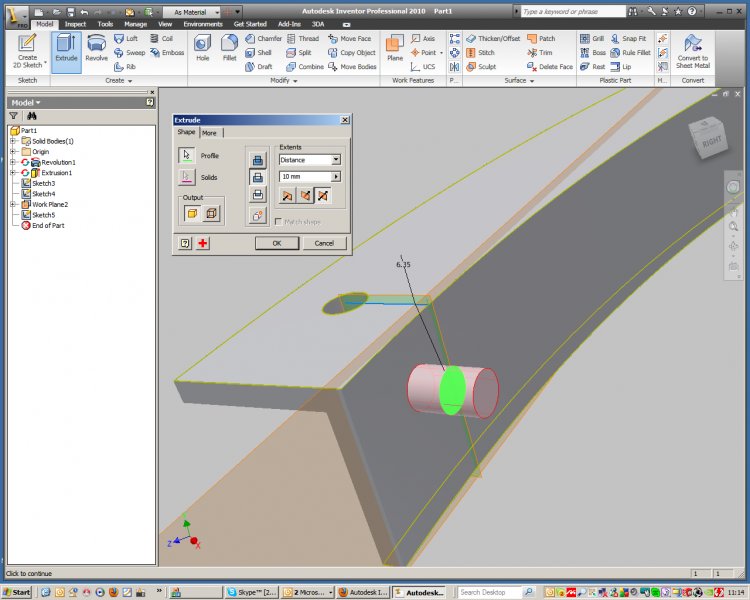Screen dimensions: 750x600
Task: Select the Cut operation in Extrude dialog
Action: click(257, 178)
